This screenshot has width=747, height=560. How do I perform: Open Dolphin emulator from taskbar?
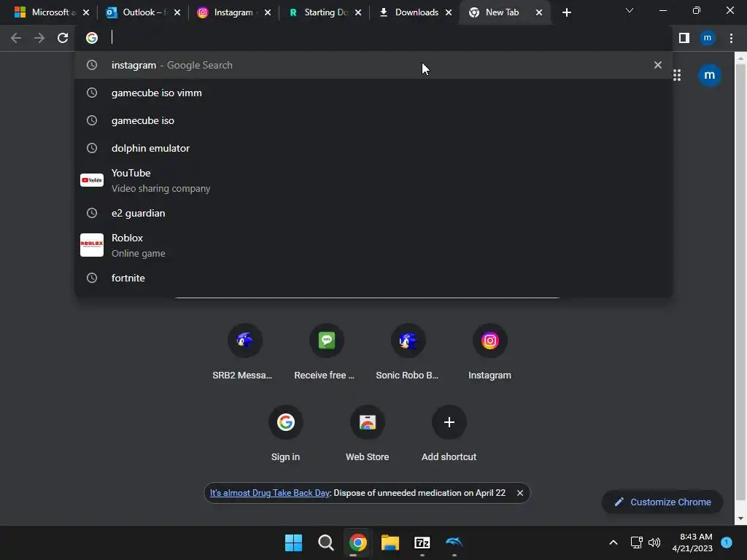tap(454, 542)
